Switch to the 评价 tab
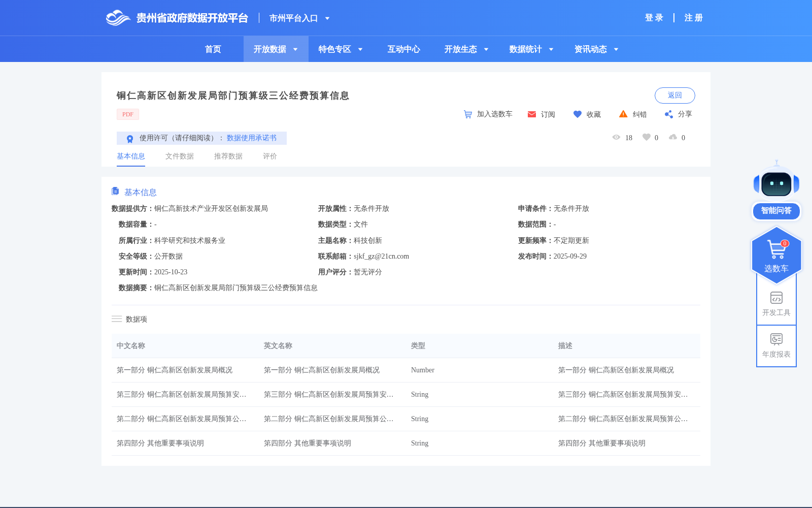This screenshot has height=508, width=812. tap(270, 156)
